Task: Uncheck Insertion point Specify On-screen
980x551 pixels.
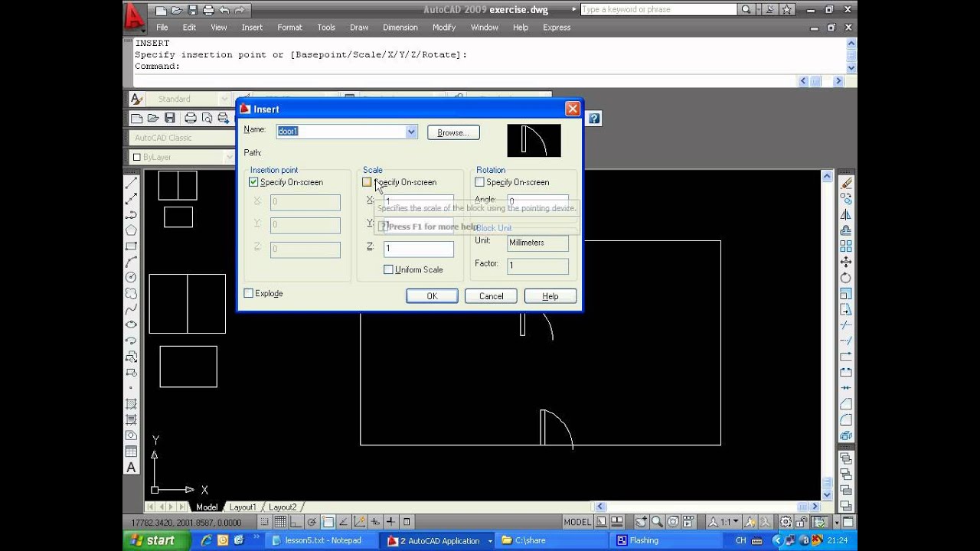Action: (x=253, y=182)
